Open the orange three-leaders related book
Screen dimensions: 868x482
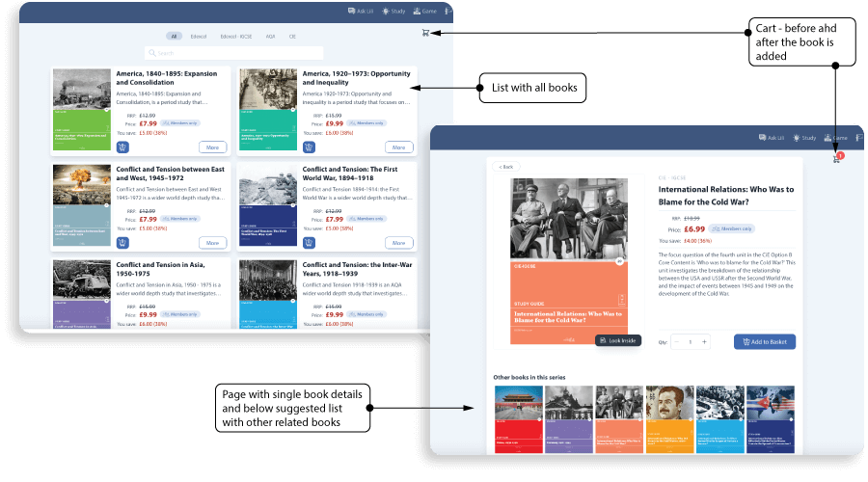click(619, 419)
